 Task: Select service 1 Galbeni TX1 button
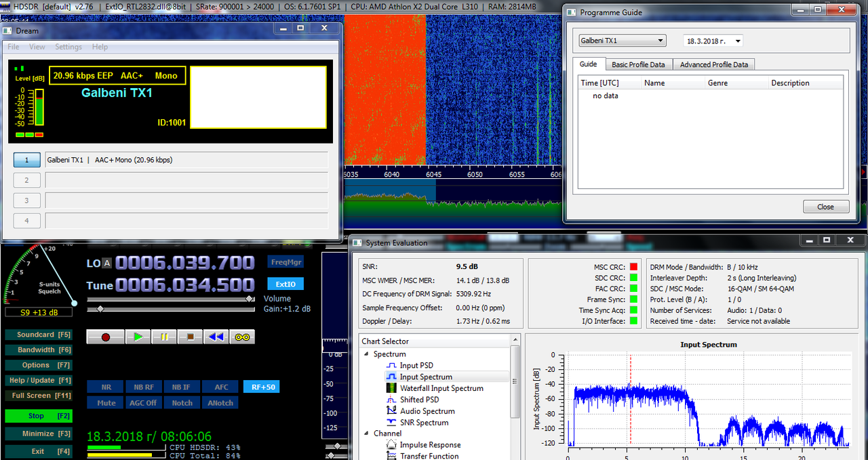coord(27,160)
